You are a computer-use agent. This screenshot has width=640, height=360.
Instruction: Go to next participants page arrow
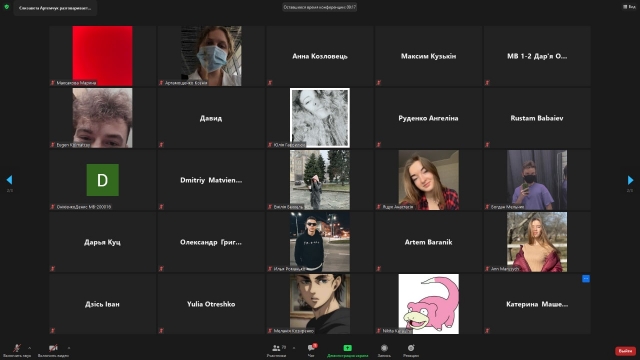tap(630, 180)
